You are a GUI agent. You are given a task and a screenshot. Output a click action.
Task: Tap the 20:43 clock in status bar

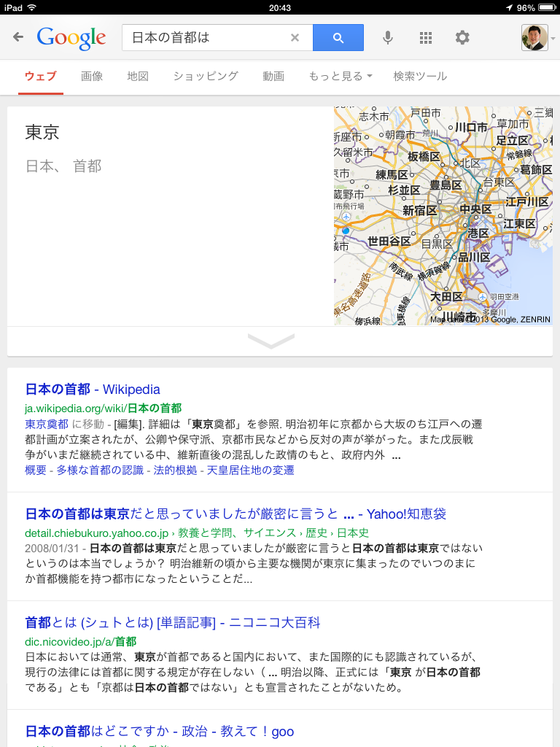pos(280,7)
